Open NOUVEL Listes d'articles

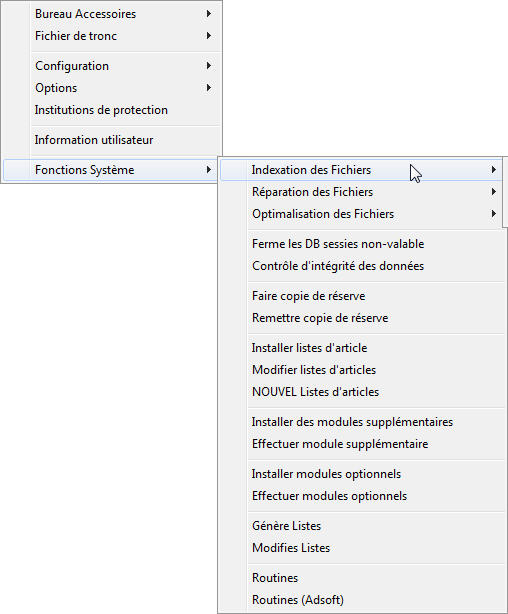tap(362, 392)
